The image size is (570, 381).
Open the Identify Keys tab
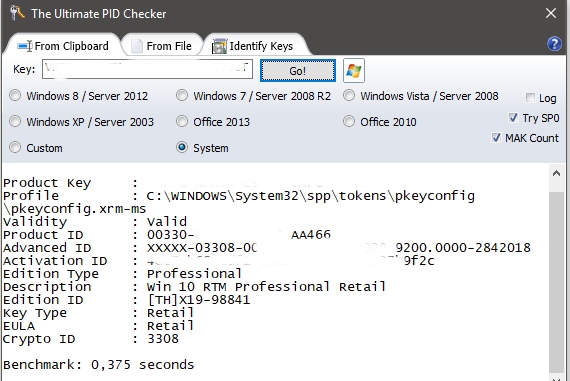253,46
